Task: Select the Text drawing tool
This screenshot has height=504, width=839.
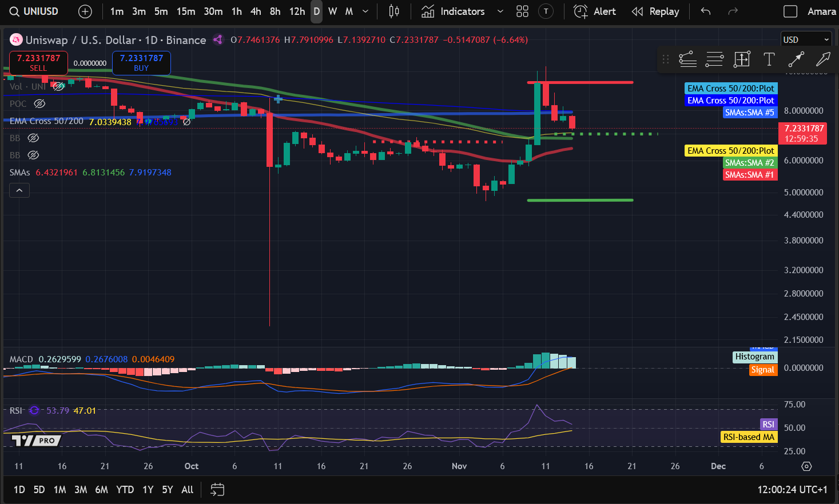Action: [x=769, y=59]
